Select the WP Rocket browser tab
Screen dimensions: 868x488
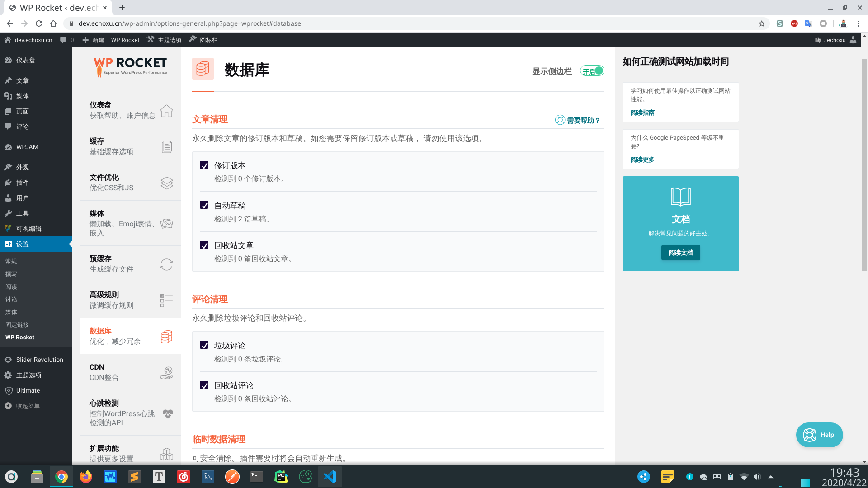[x=58, y=8]
